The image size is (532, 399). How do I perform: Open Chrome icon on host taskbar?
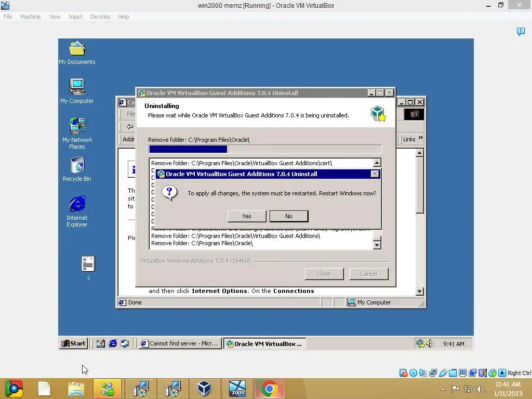point(270,389)
